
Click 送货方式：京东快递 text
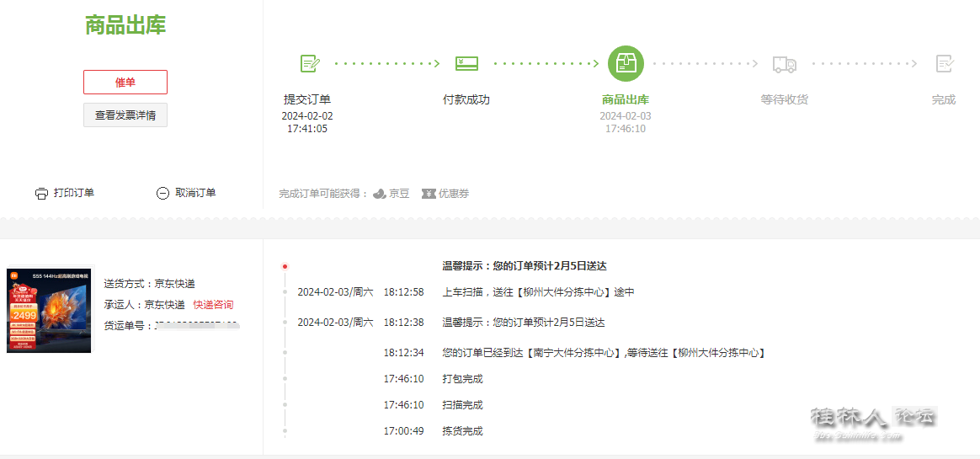coord(149,283)
